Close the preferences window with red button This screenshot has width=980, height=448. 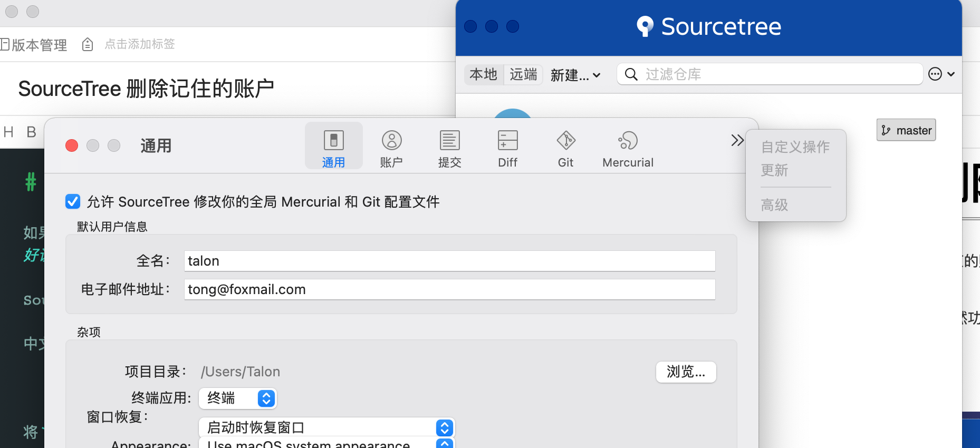point(72,145)
